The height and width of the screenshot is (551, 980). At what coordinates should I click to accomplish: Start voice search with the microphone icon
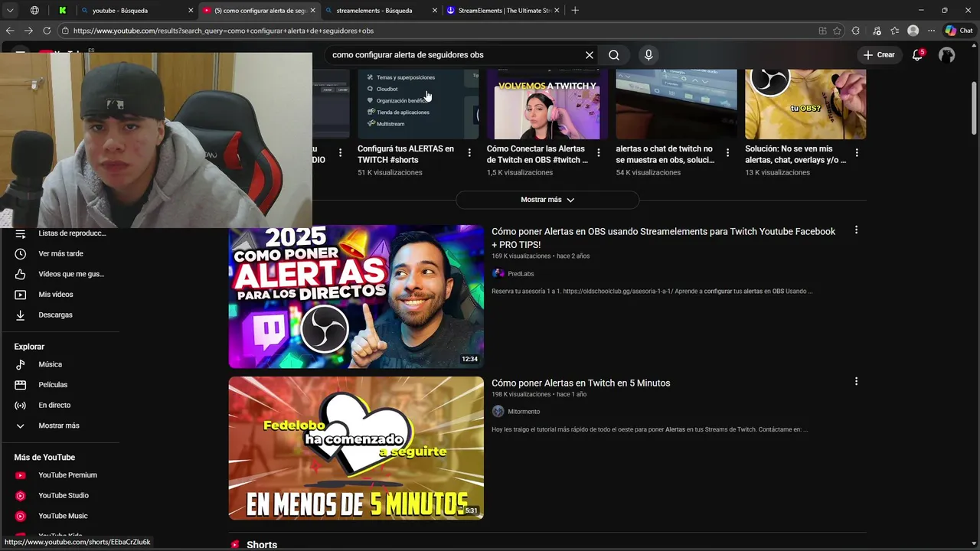click(x=648, y=55)
